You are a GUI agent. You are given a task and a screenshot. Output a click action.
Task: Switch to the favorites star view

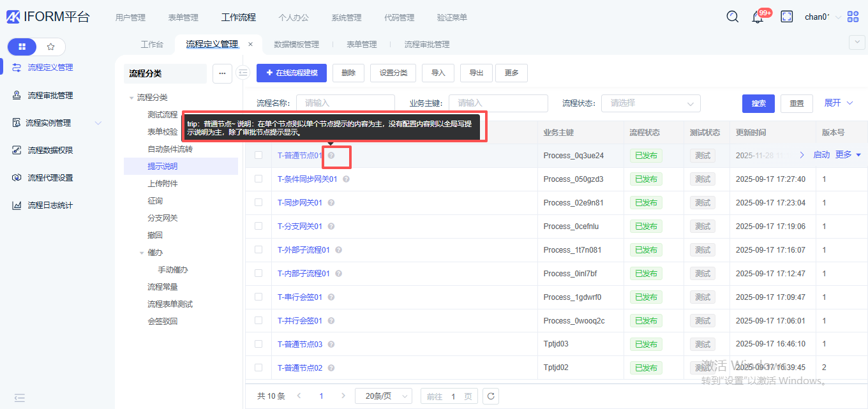tap(51, 47)
